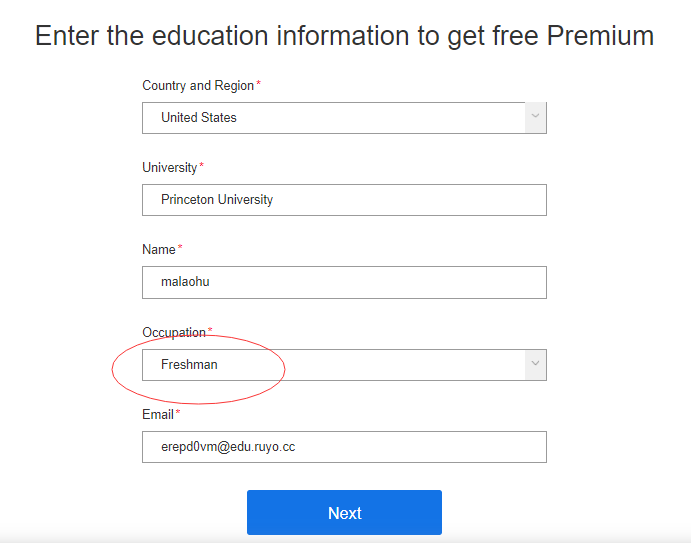This screenshot has width=691, height=543.
Task: Click the Freshman occupation combo box
Action: point(333,365)
